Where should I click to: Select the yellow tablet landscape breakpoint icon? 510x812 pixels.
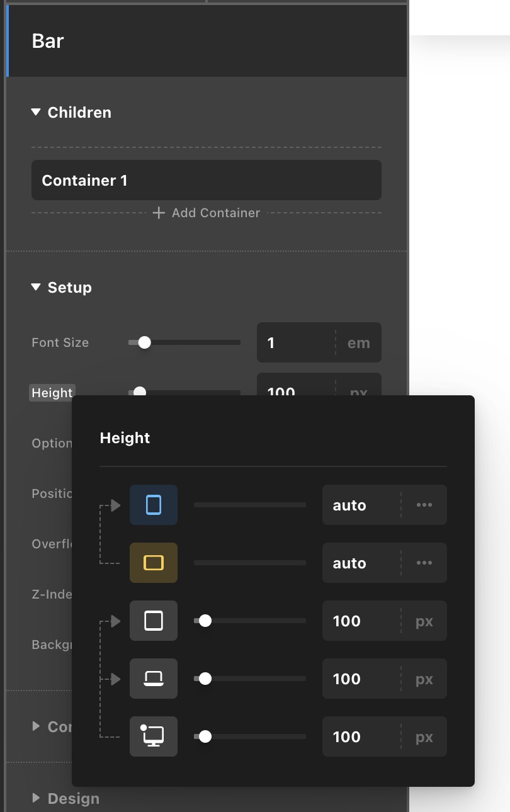tap(154, 563)
